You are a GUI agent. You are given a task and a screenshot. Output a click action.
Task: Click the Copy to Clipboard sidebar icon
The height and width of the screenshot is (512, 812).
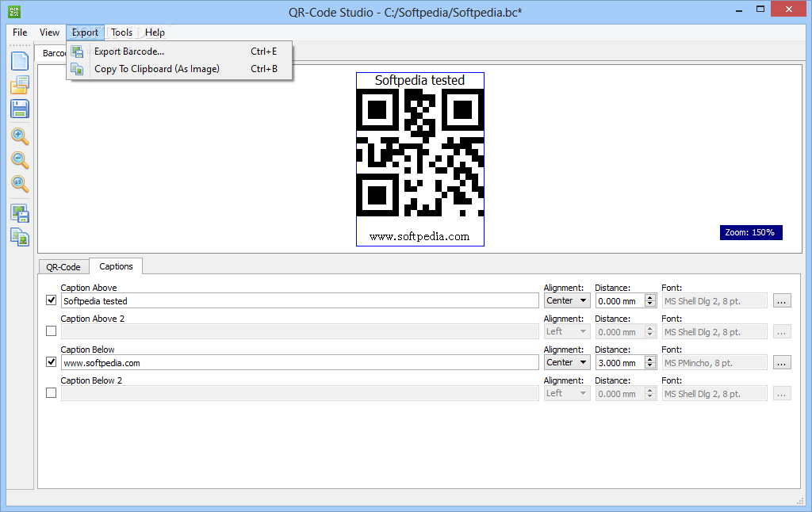pyautogui.click(x=20, y=237)
